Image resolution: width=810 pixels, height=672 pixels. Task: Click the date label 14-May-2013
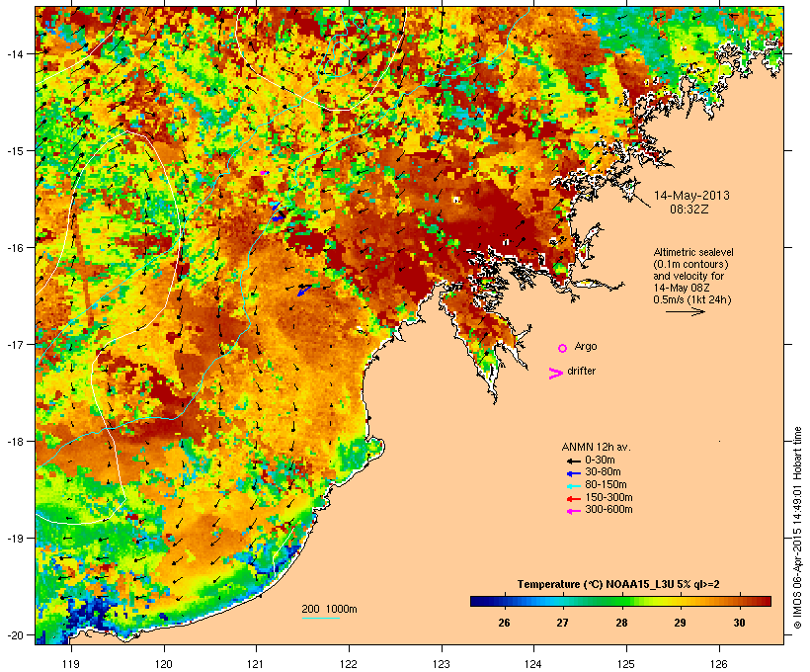click(691, 196)
